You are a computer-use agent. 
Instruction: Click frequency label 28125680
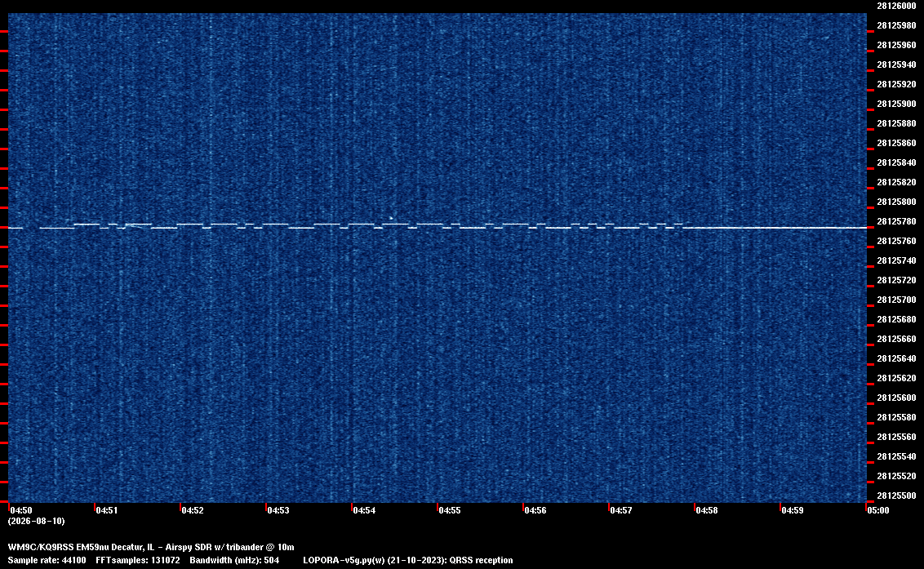(896, 319)
